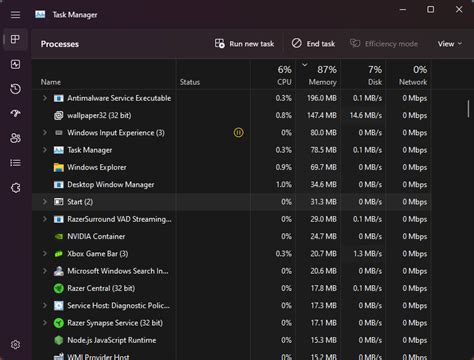Click the Run new task icon
474x360 pixels.
pyautogui.click(x=219, y=44)
